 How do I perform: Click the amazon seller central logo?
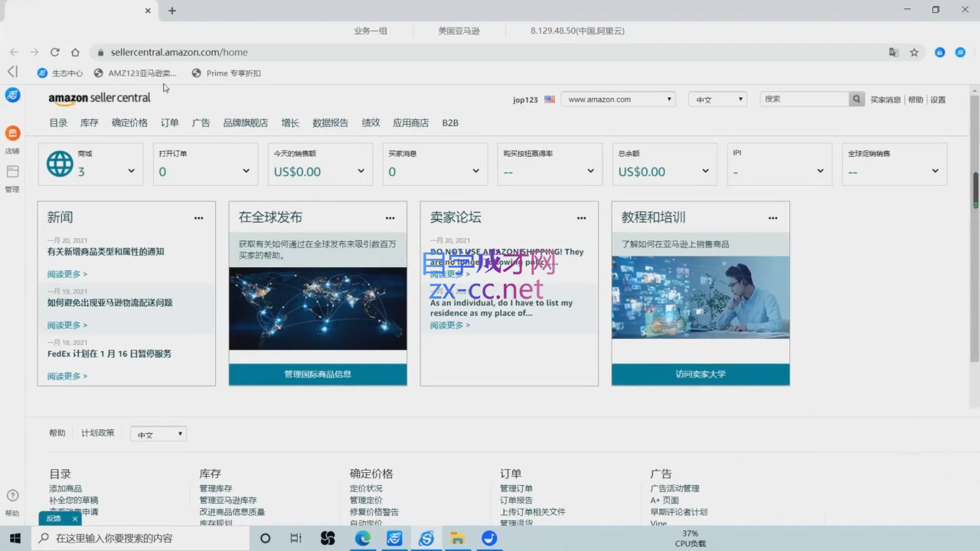point(100,98)
